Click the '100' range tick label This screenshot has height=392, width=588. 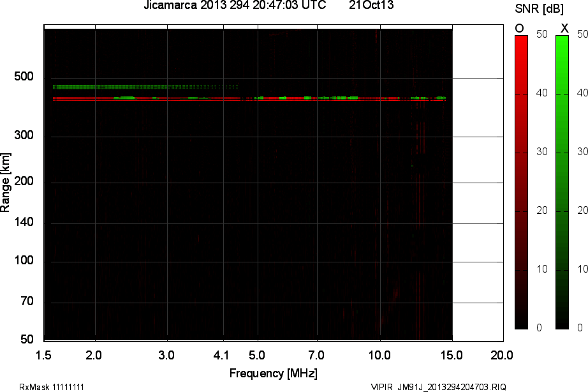coord(24,260)
